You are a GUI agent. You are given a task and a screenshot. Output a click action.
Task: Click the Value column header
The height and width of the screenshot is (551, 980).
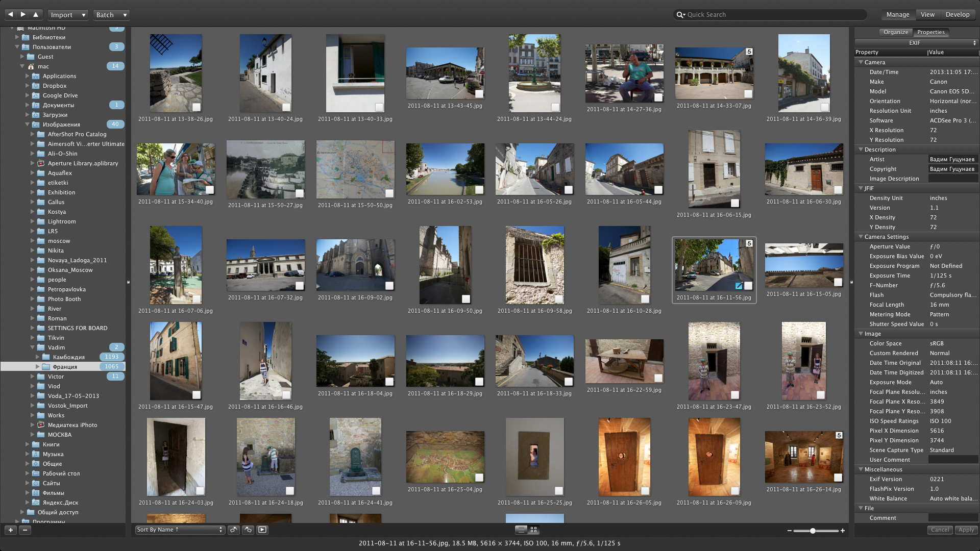coord(953,53)
